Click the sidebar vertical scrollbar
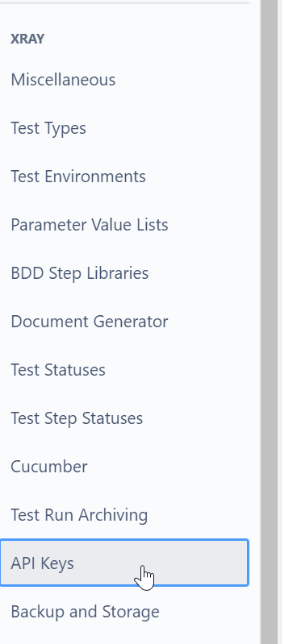 [269, 322]
